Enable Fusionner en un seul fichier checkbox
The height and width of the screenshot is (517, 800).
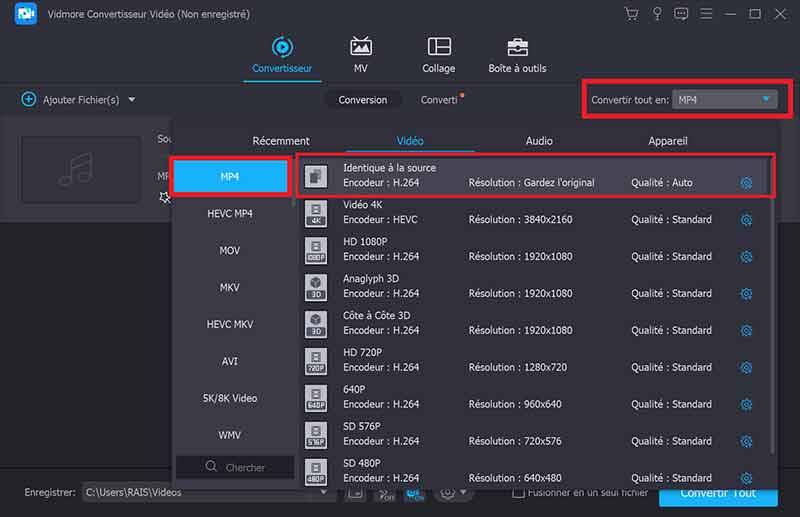[x=518, y=493]
